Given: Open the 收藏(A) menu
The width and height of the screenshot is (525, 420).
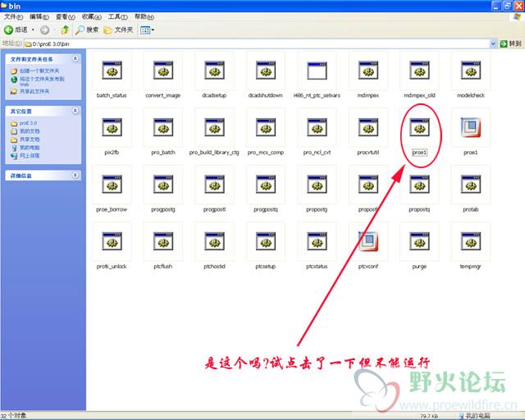Looking at the screenshot, I should (91, 16).
